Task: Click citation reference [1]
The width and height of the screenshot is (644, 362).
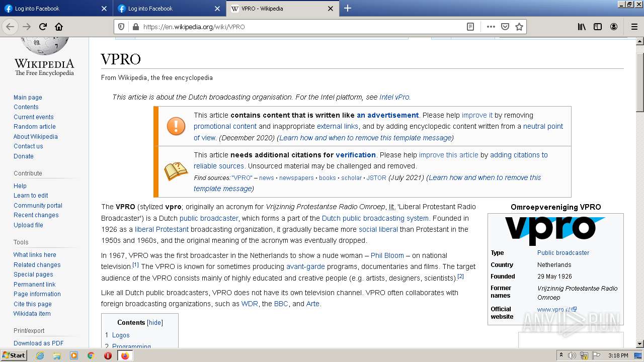Action: pyautogui.click(x=135, y=264)
